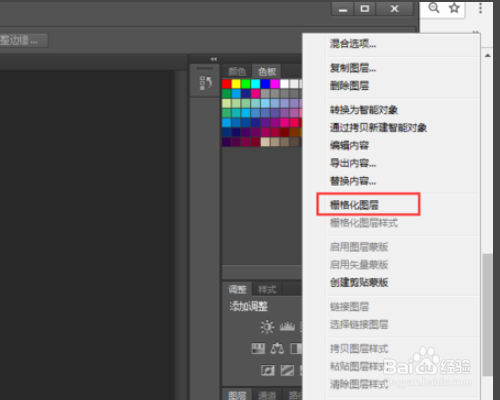Click 启用矢量蒙版 menu entry
500x400 pixels.
pyautogui.click(x=359, y=265)
